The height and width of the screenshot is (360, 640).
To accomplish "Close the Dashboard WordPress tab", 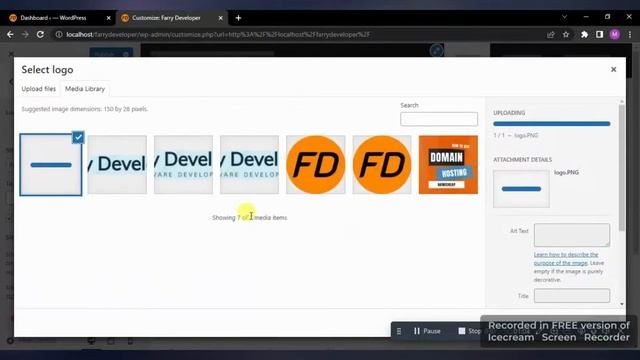I will tap(109, 18).
